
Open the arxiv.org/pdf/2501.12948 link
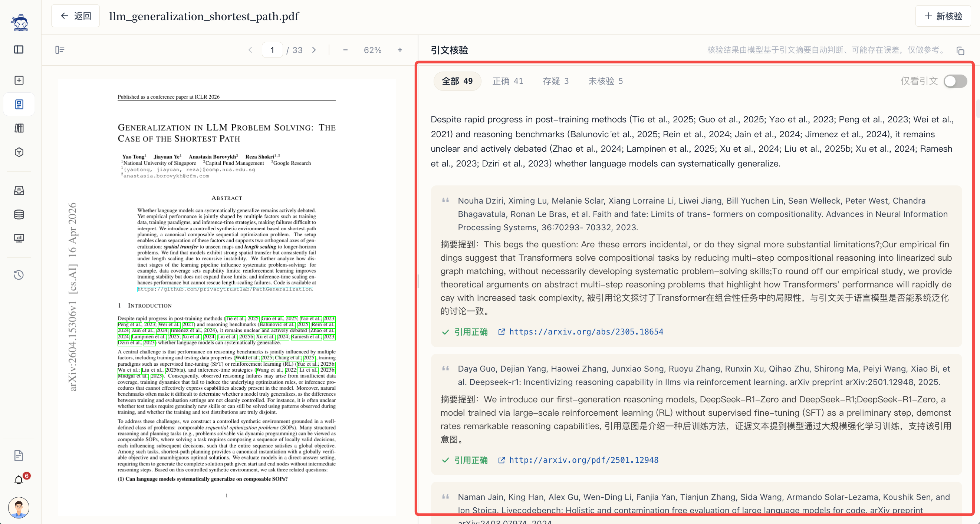point(584,460)
